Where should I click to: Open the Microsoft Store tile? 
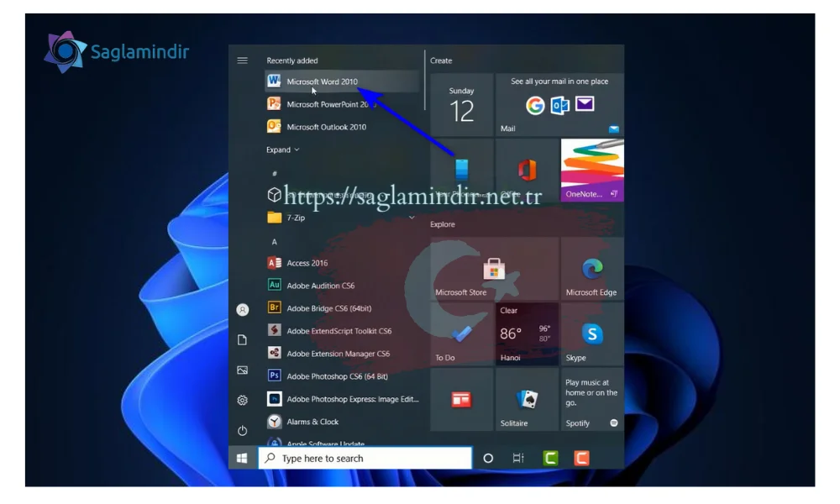(494, 269)
